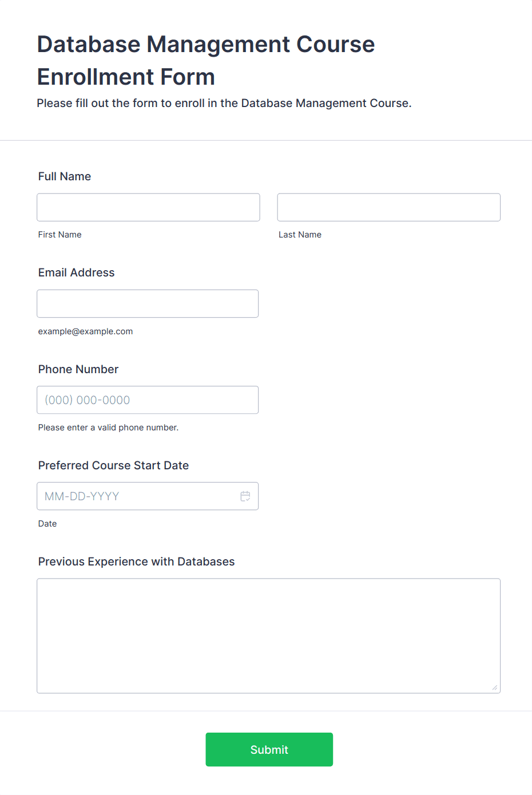Click the example@example.com hint text

tap(86, 331)
